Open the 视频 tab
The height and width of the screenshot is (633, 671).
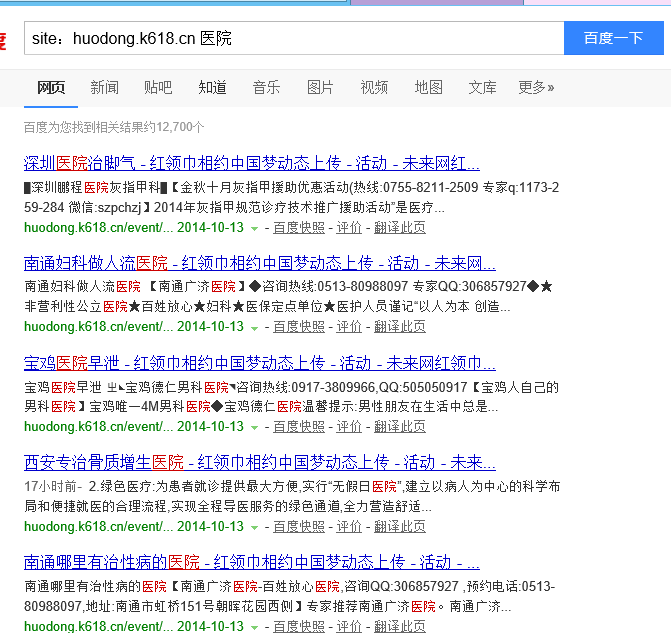pyautogui.click(x=374, y=87)
